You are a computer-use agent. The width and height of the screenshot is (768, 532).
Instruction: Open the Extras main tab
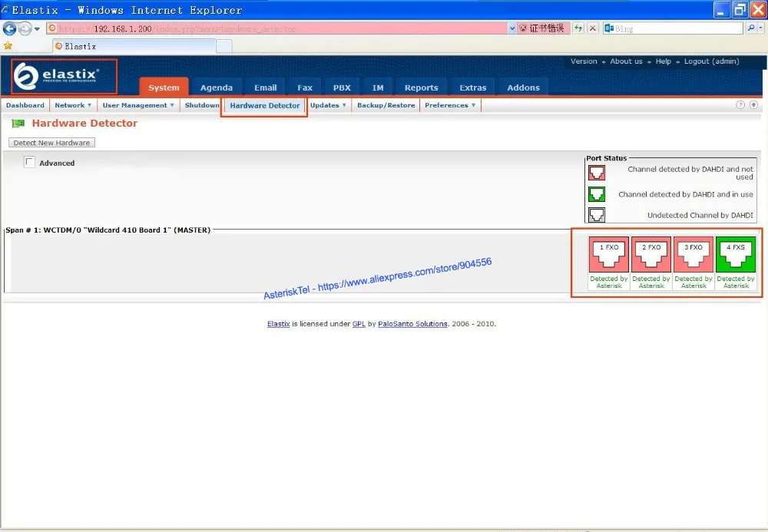pos(472,88)
